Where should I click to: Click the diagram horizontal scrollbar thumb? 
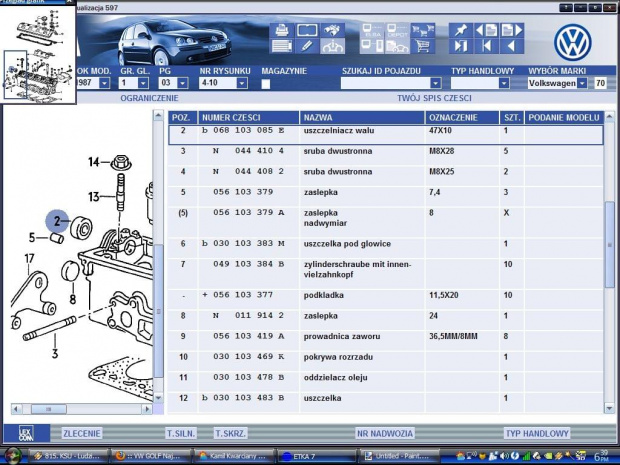tap(49, 409)
